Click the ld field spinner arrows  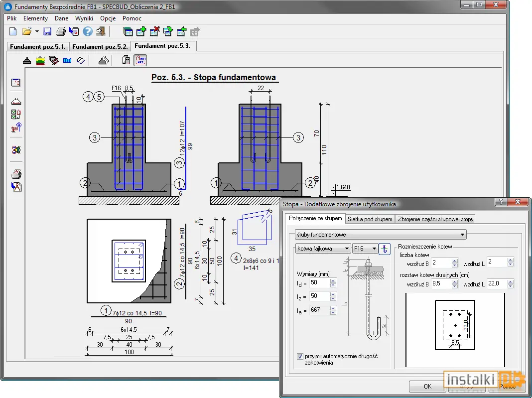(333, 283)
